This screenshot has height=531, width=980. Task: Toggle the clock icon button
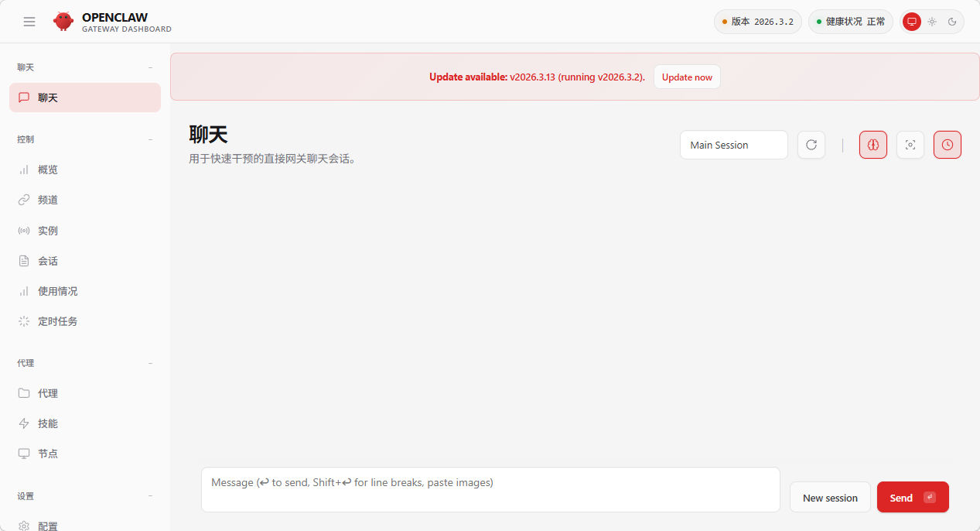click(x=948, y=145)
